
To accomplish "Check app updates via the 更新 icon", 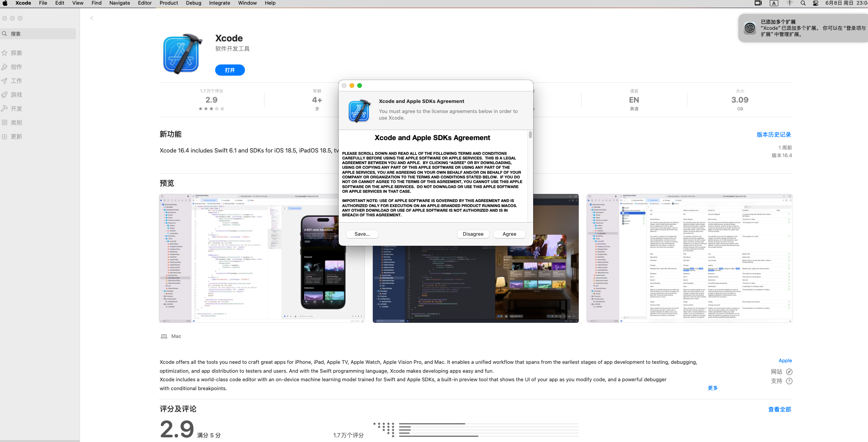I will (16, 136).
